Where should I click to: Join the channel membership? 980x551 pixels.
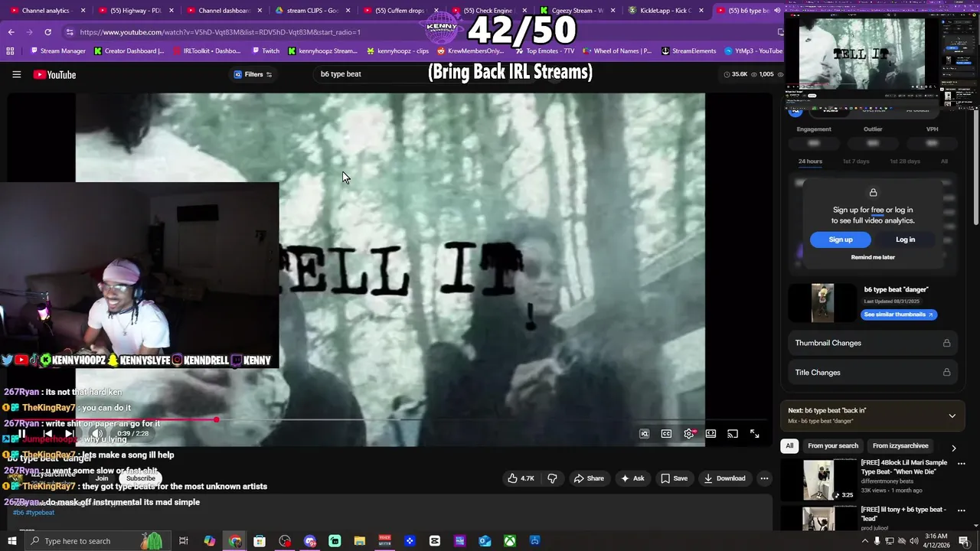(x=102, y=478)
